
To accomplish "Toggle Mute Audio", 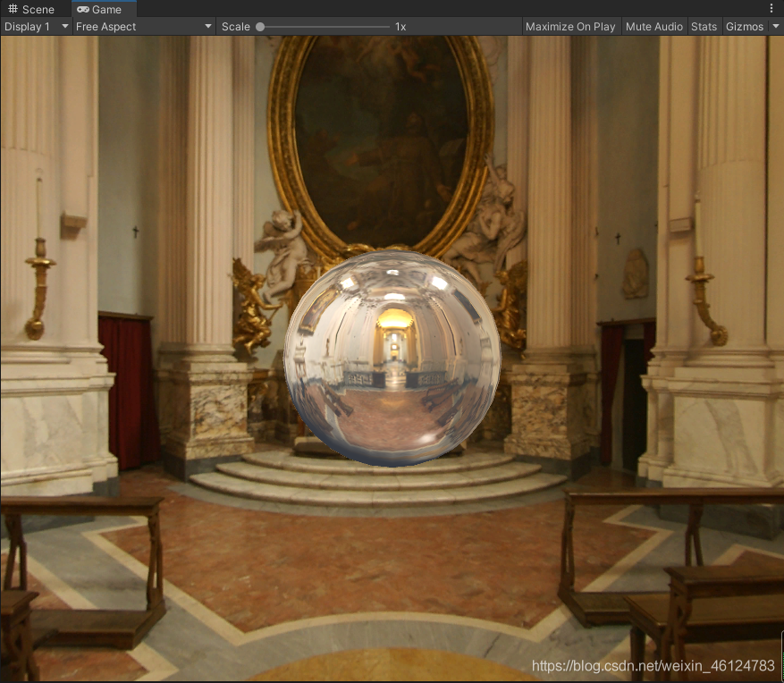I will click(x=654, y=27).
